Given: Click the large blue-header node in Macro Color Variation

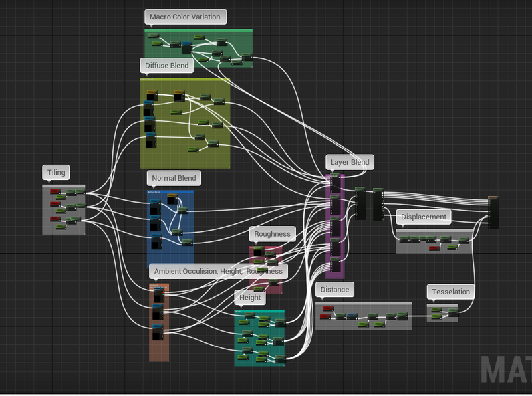Looking at the screenshot, I should pos(186,48).
